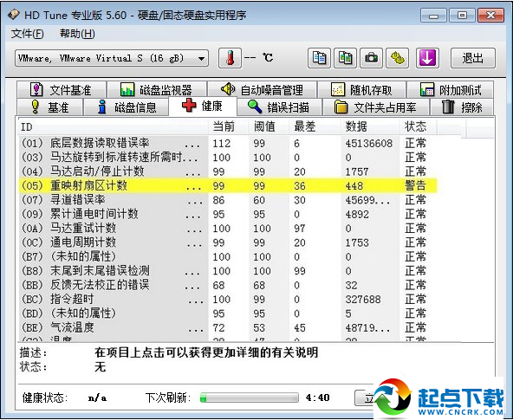Click the n/a health status value
The width and height of the screenshot is (513, 420).
pos(97,398)
